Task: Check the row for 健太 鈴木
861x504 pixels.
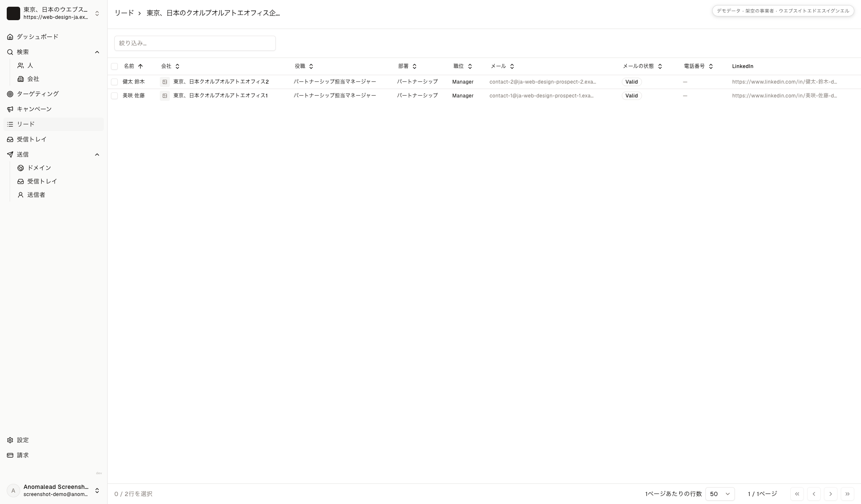Action: 114,82
